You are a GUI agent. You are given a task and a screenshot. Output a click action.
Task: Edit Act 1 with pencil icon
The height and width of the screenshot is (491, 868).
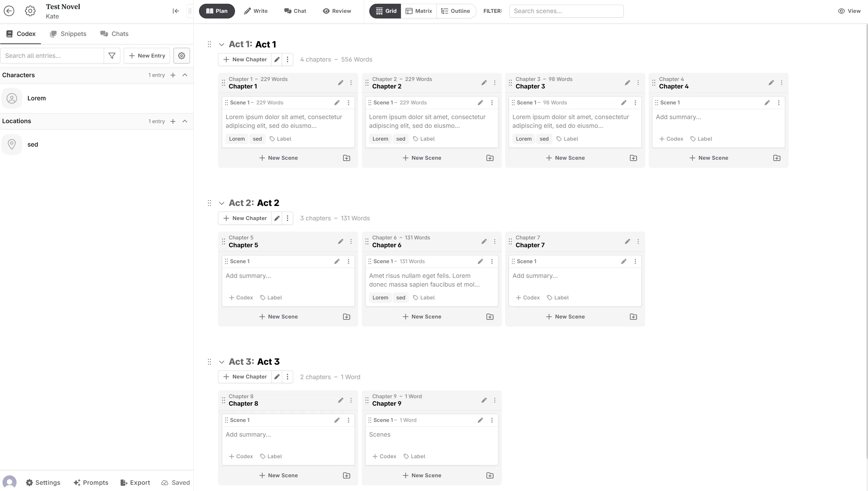pos(277,60)
